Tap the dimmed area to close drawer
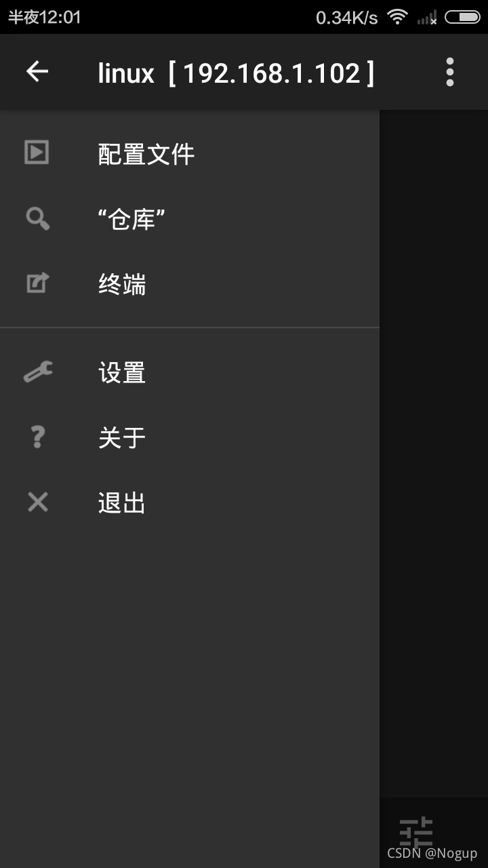Image resolution: width=488 pixels, height=868 pixels. tap(434, 461)
